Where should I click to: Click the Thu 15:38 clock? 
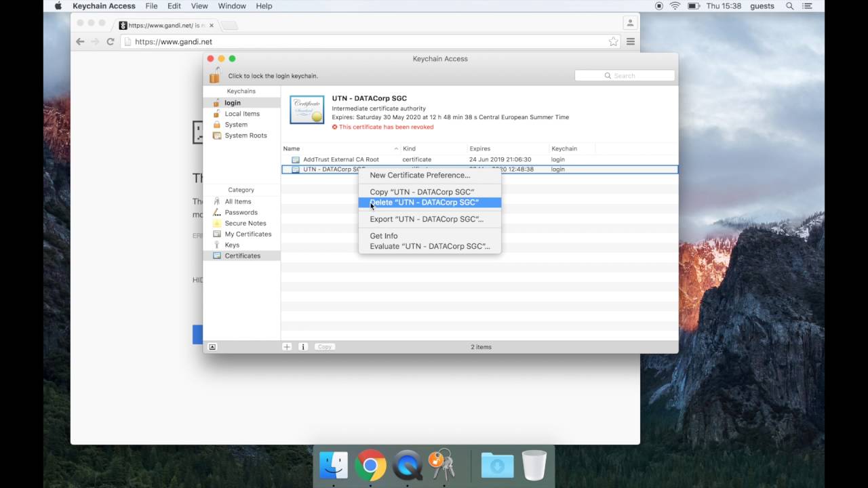coord(725,6)
